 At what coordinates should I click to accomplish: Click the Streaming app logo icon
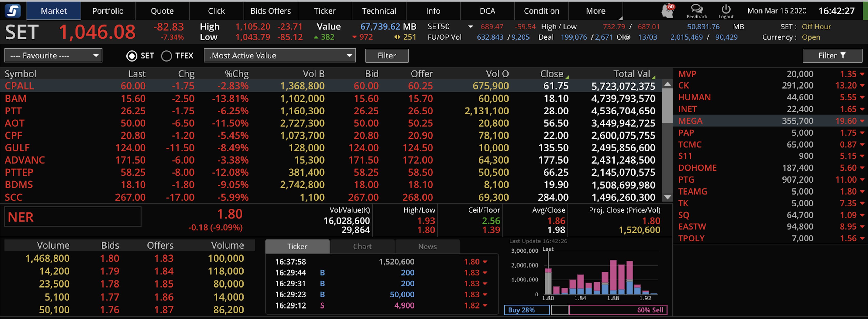click(x=13, y=10)
